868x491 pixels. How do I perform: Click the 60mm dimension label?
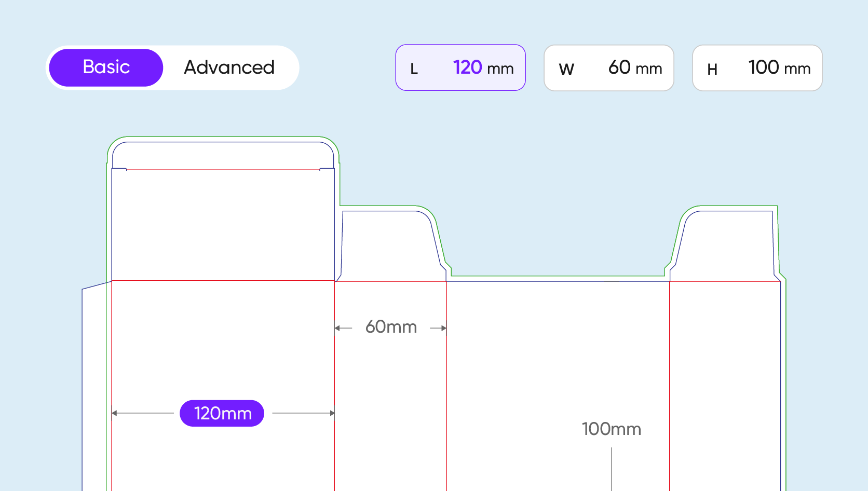click(x=391, y=327)
